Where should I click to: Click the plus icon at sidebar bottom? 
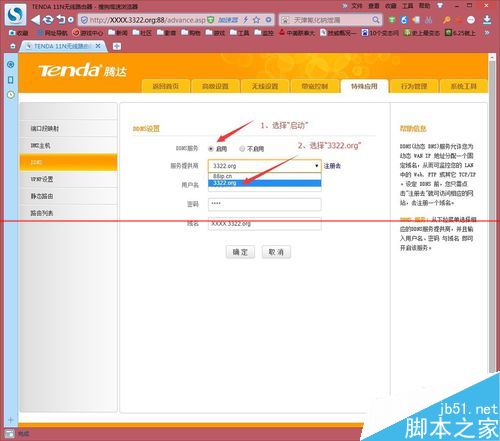11,420
